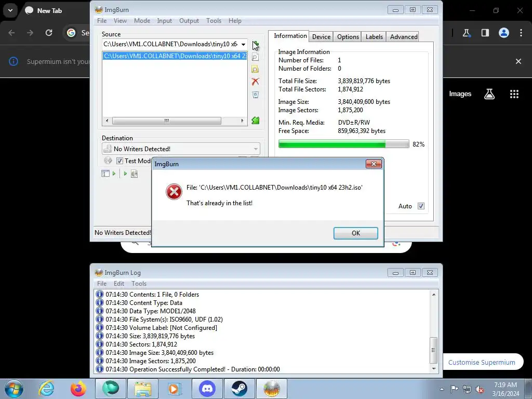Open the ImgBurn Log File menu
This screenshot has width=532, height=399.
pos(102,284)
